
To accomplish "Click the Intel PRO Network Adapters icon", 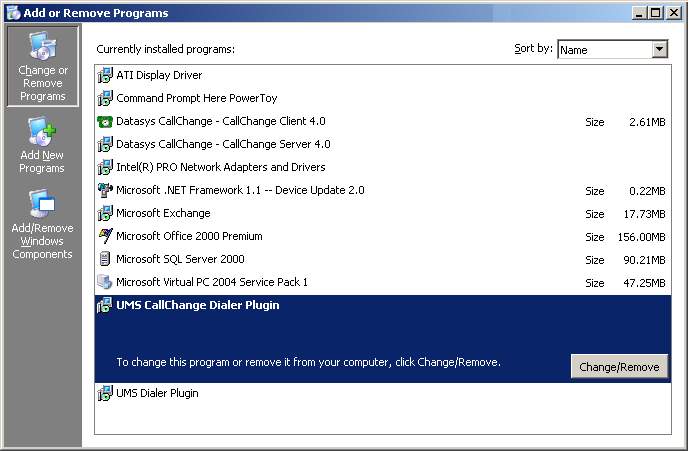I will click(105, 167).
